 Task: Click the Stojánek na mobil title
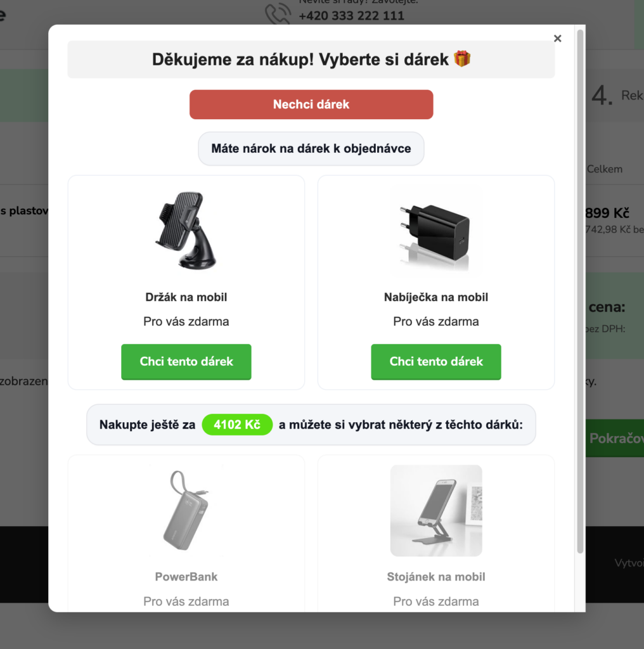pos(436,577)
